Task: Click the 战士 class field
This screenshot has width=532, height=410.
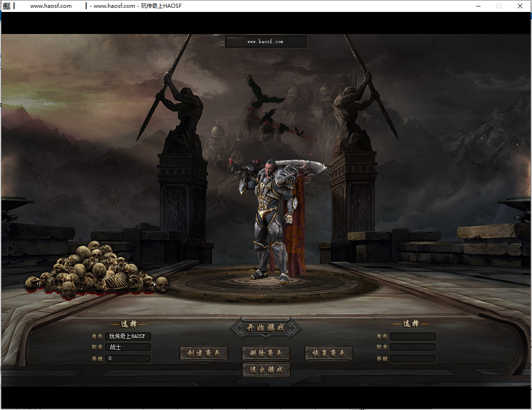Action: tap(128, 348)
